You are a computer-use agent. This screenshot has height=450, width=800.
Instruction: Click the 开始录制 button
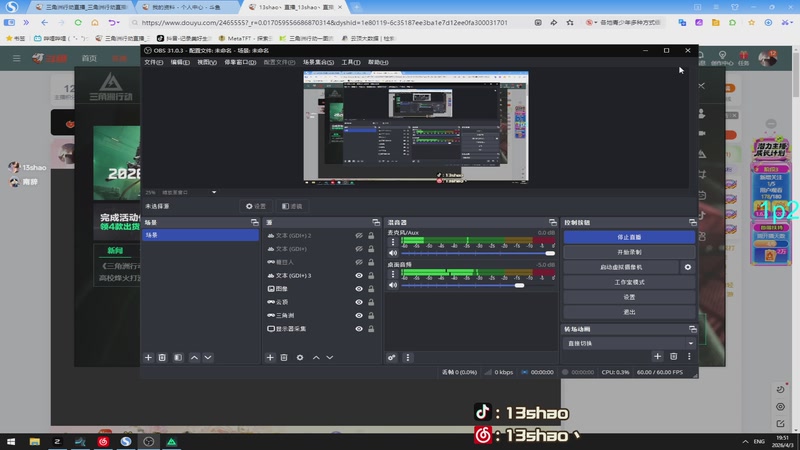pos(629,252)
